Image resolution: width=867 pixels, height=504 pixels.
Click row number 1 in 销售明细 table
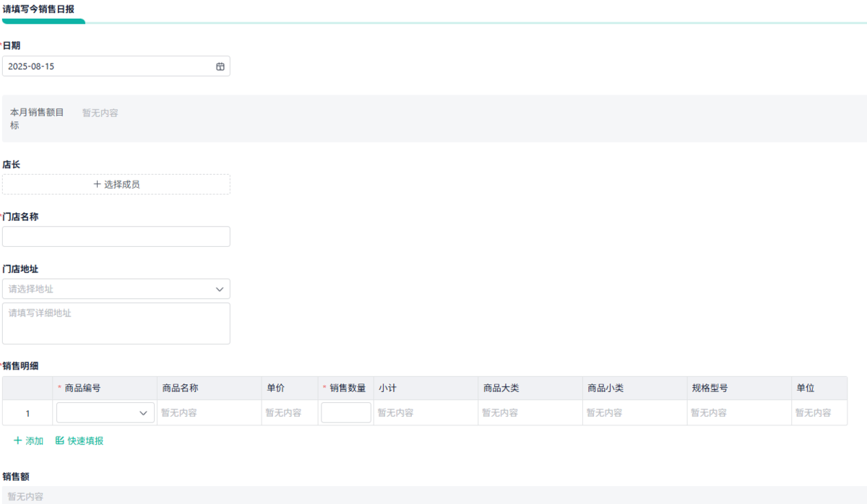(28, 413)
